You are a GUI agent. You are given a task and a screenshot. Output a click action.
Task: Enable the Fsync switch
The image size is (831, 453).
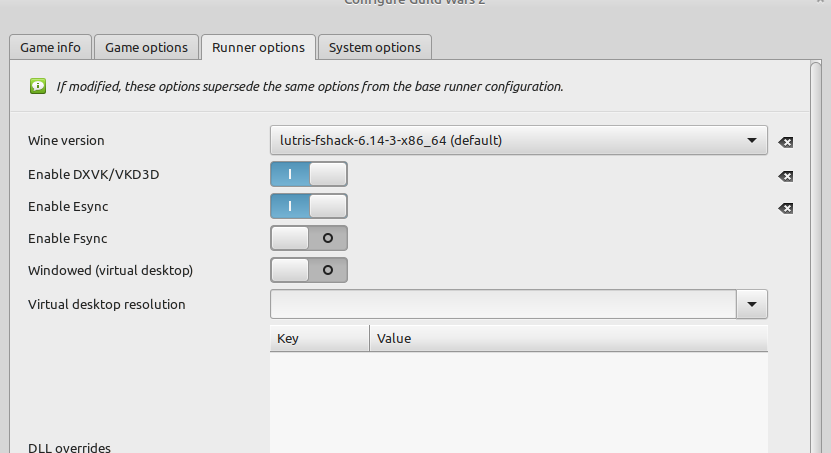(309, 238)
